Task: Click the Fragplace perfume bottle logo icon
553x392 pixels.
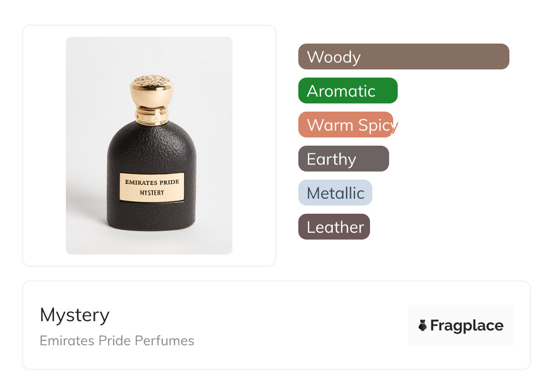Action: 423,325
